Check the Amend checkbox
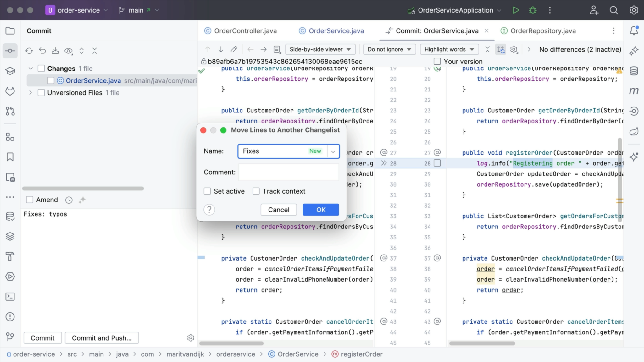 (30, 199)
